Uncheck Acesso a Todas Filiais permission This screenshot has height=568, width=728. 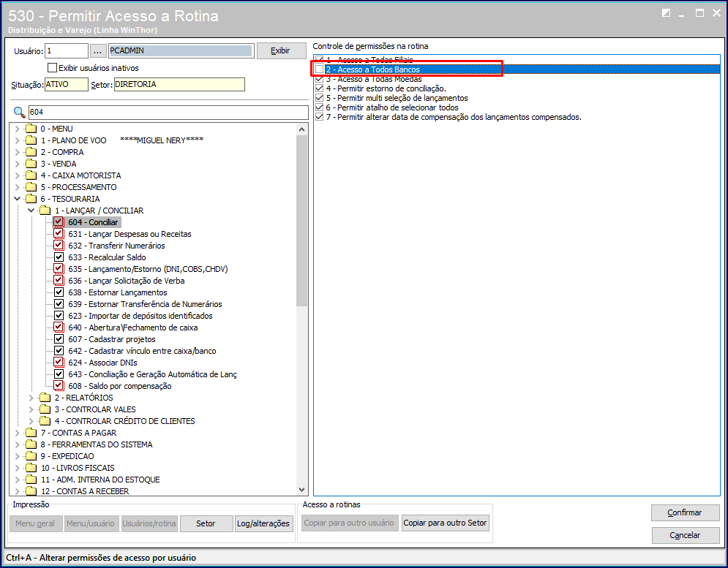coord(320,59)
